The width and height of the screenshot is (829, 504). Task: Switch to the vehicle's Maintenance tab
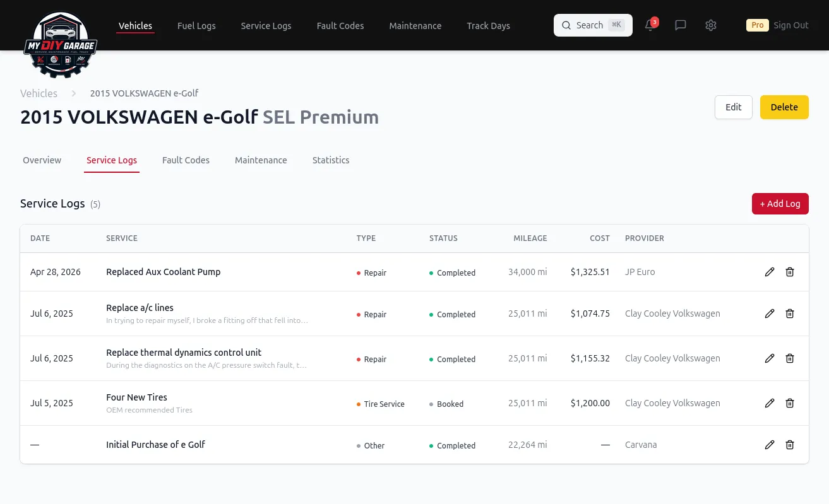261,160
